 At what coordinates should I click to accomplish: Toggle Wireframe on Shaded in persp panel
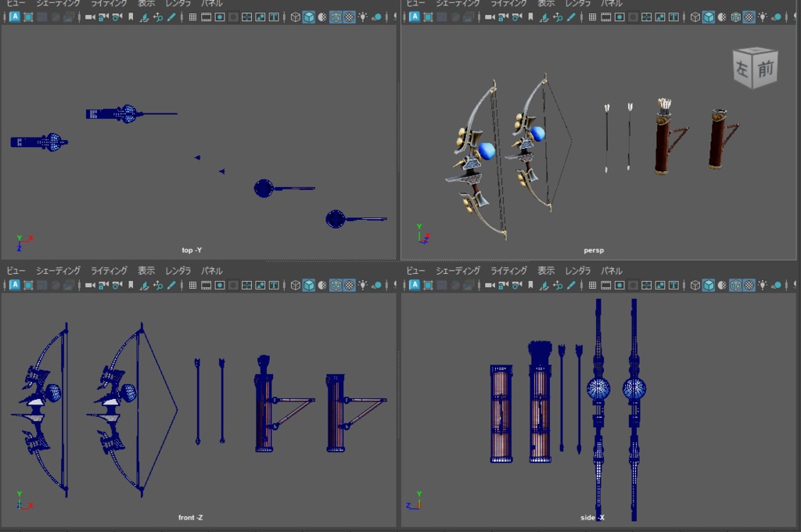click(x=735, y=17)
